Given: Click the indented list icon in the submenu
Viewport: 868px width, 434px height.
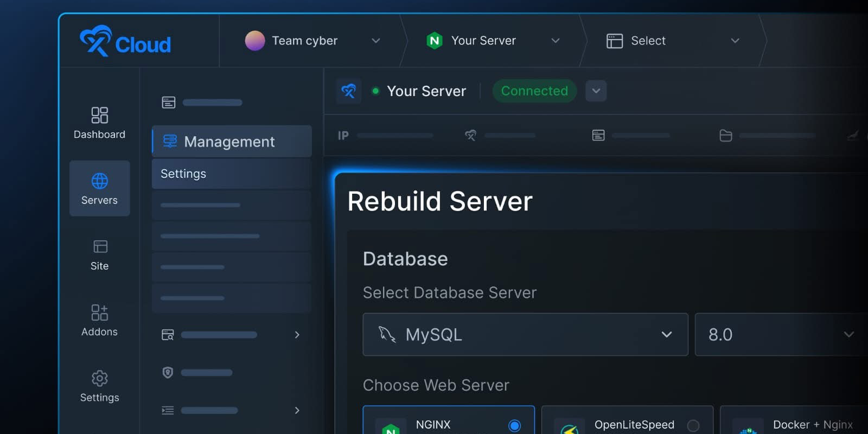Looking at the screenshot, I should [168, 410].
